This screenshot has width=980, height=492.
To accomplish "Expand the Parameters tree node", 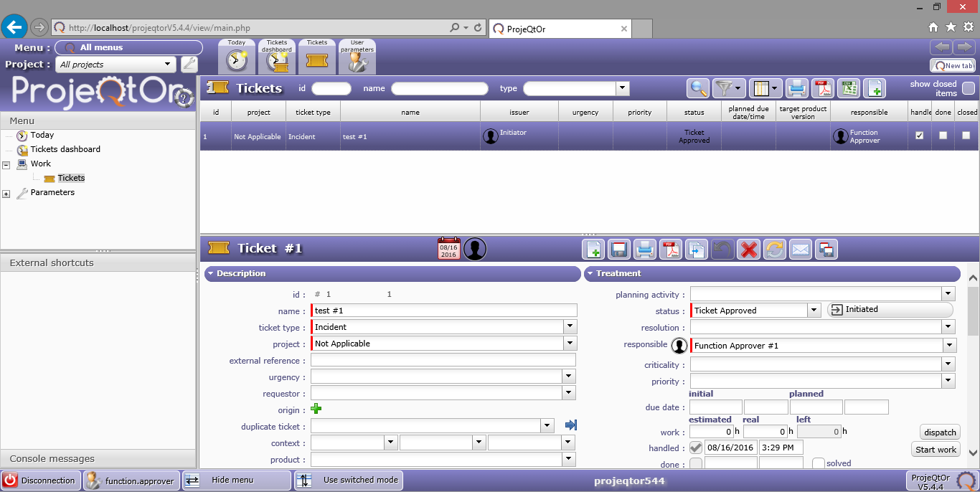I will point(6,194).
